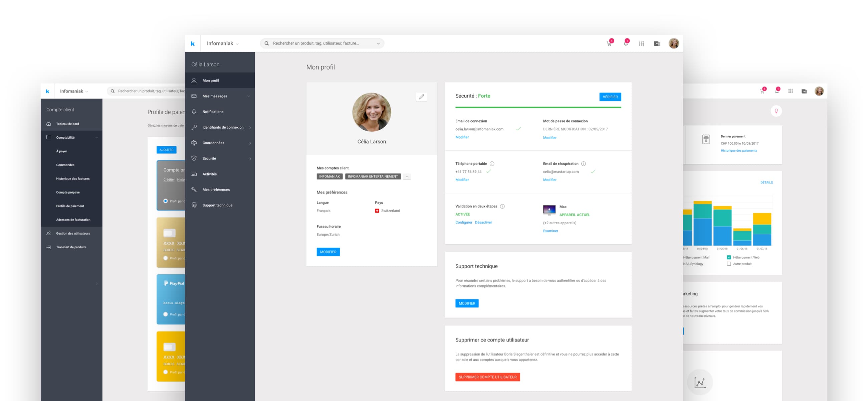Open the search bar dropdown arrow
Viewport: 868px width, 401px height.
[378, 43]
